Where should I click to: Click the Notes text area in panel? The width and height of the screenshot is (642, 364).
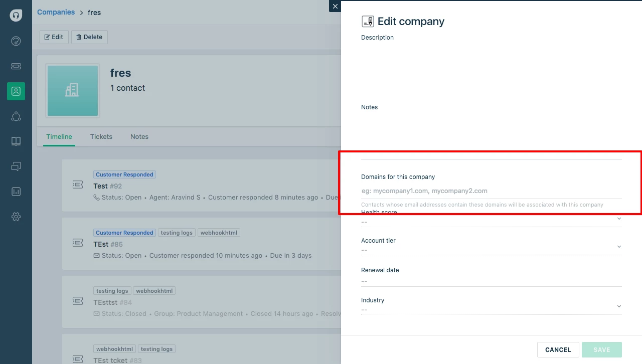[x=492, y=135]
